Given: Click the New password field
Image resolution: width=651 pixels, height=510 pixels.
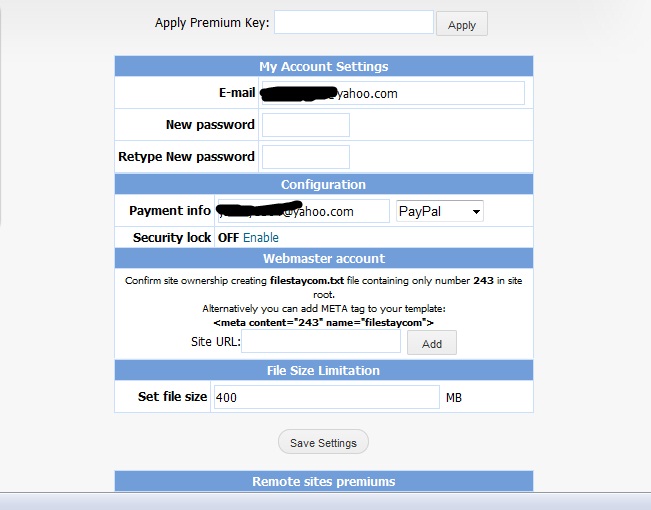Looking at the screenshot, I should pyautogui.click(x=305, y=125).
